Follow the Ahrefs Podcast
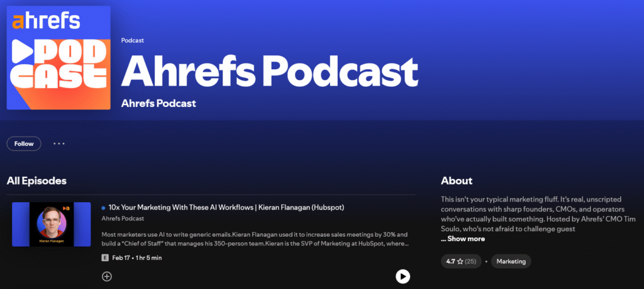Viewport: 644px width, 289px height. pos(24,144)
